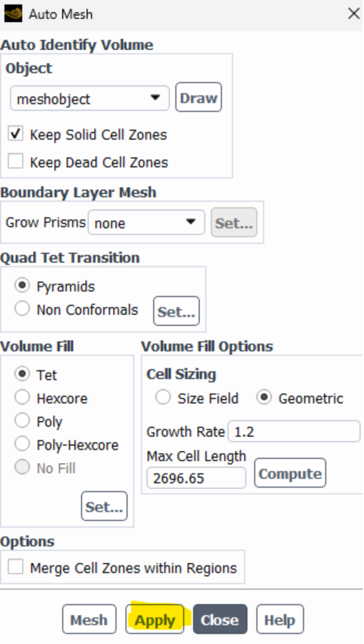Toggle Keep Solid Cell Zones checkbox
The image size is (364, 644).
click(16, 134)
